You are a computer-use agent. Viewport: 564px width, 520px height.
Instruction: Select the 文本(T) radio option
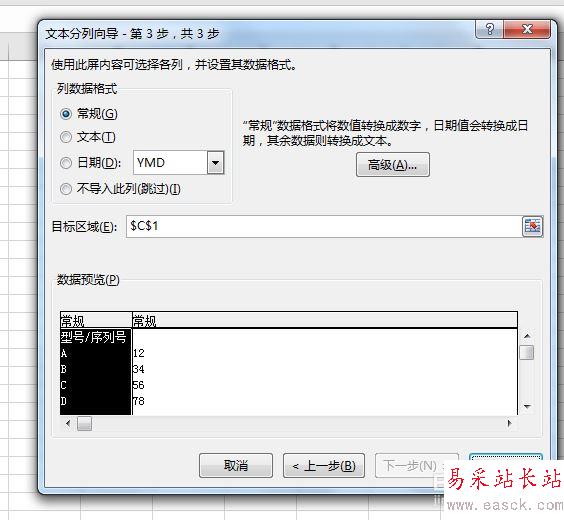tap(65, 137)
